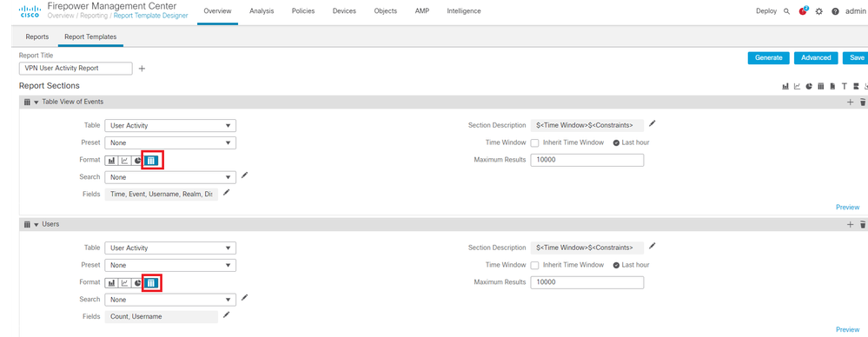Screen dimensions: 868x337
Task: Click the plus icon beside Report Title
Action: (x=142, y=69)
